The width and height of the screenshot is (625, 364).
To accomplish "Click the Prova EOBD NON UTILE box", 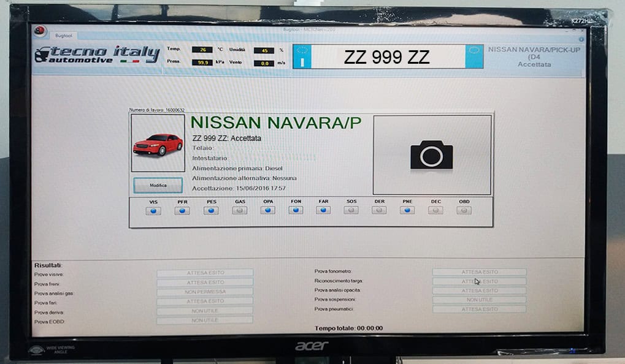I will click(x=205, y=320).
